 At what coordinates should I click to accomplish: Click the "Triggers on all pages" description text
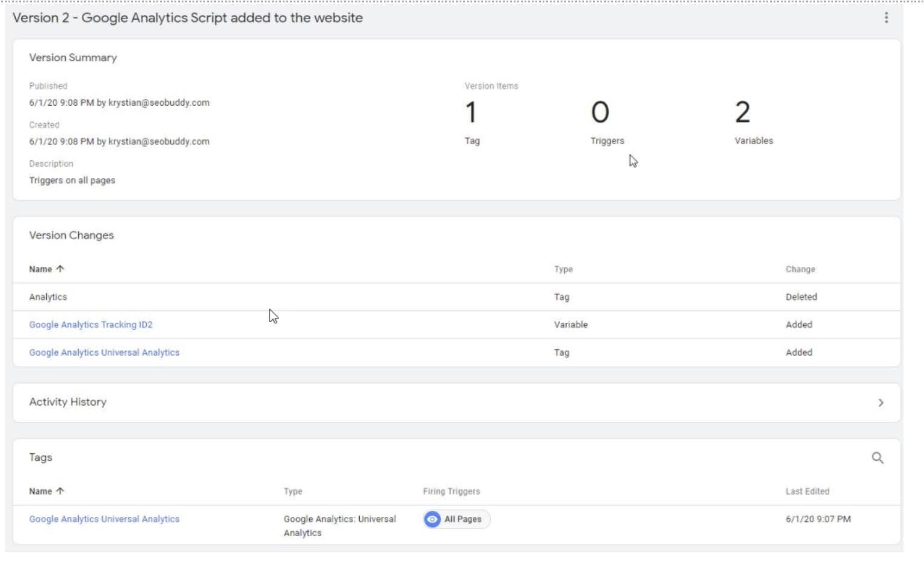(x=72, y=180)
